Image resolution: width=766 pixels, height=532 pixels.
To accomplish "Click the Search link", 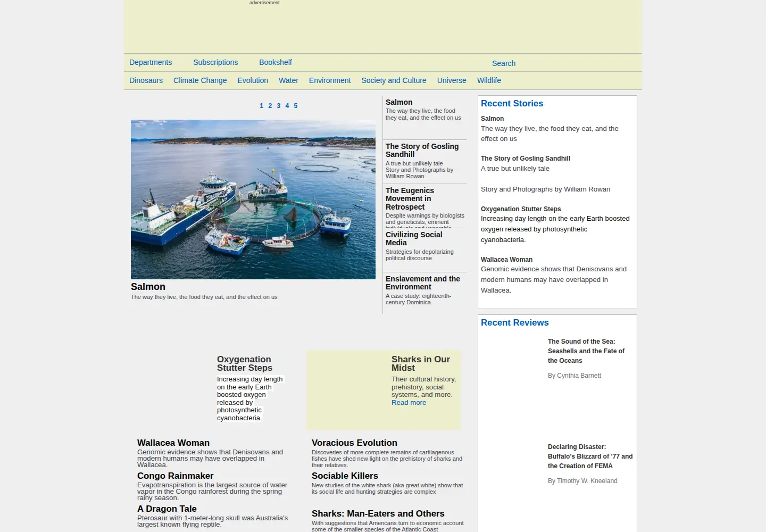I will (x=504, y=63).
